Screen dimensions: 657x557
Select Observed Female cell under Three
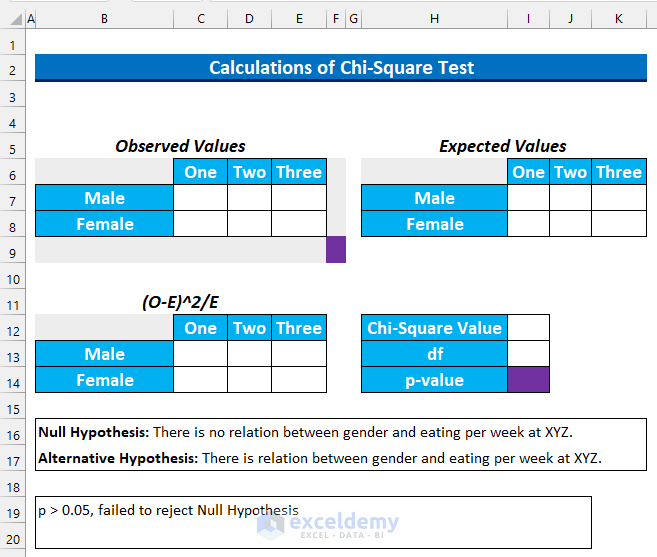[299, 224]
